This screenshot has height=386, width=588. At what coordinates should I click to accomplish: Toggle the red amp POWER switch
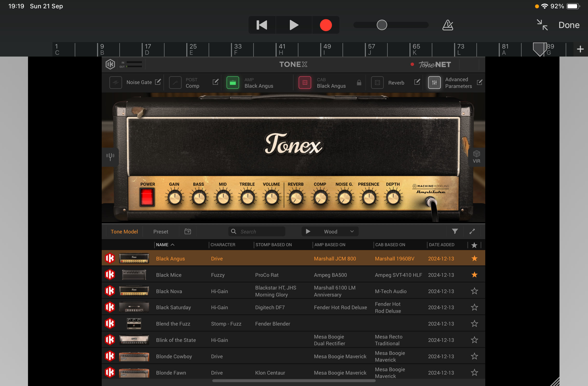pyautogui.click(x=147, y=197)
